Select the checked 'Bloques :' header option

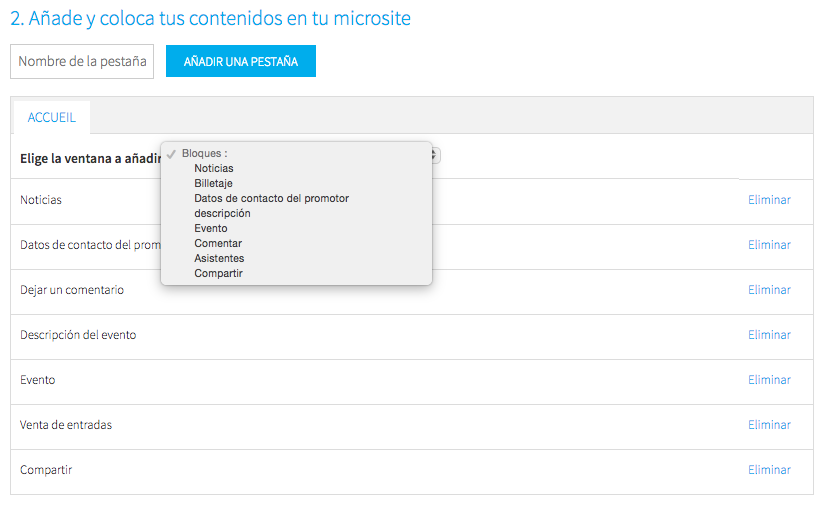coord(204,153)
